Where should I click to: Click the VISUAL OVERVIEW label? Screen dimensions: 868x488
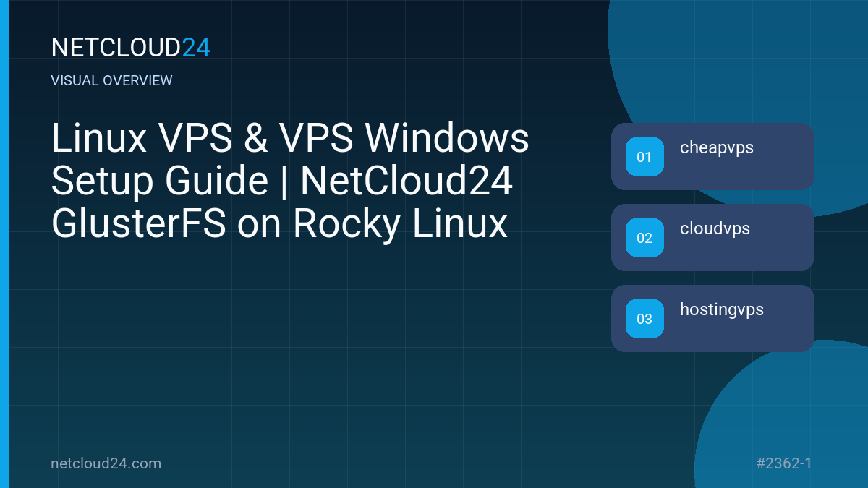pos(112,81)
